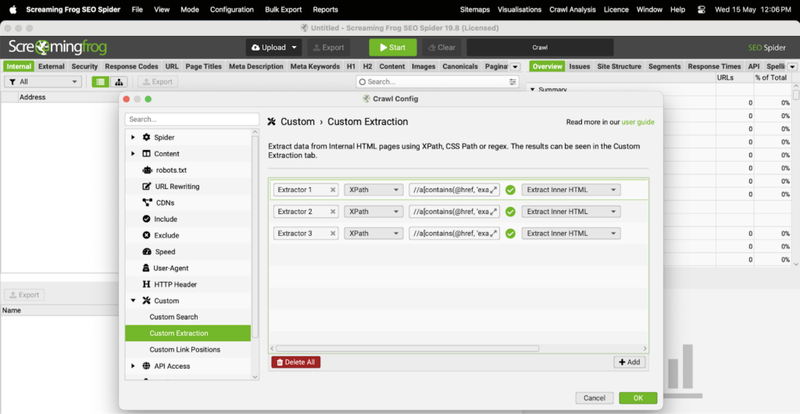Click the CDNs icon in sidebar
800x414 pixels.
(x=146, y=202)
